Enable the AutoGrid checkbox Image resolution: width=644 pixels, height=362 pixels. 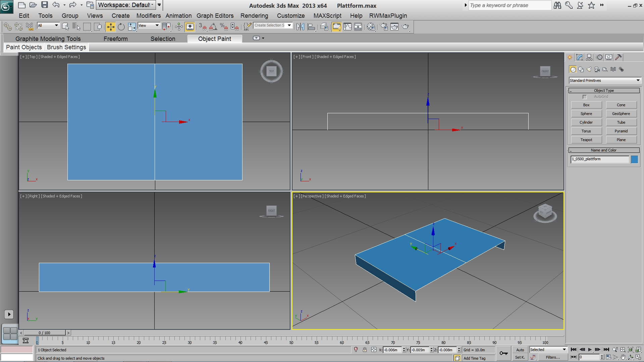[x=585, y=97]
